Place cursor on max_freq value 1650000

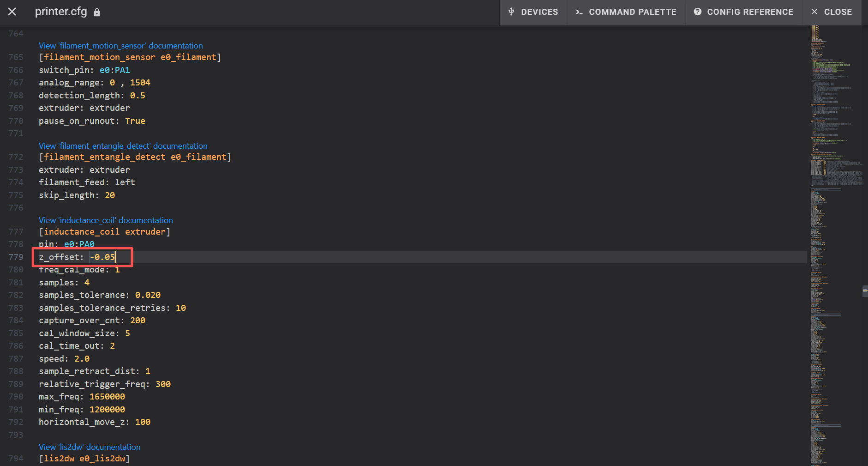[107, 397]
